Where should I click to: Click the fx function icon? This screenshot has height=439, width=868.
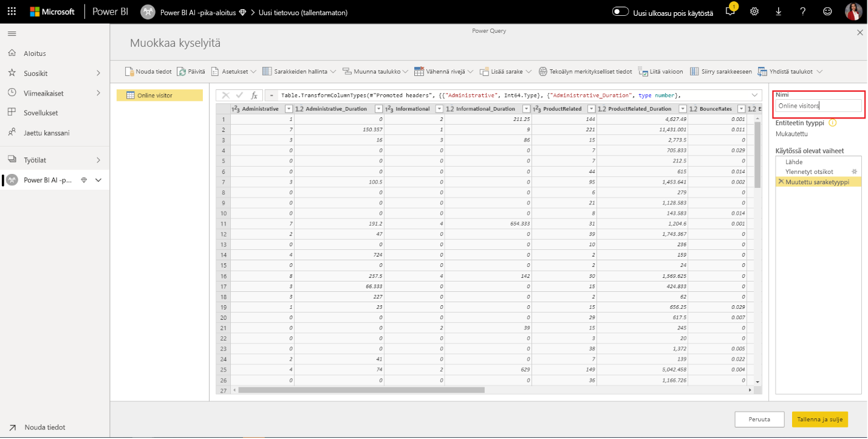click(x=255, y=95)
